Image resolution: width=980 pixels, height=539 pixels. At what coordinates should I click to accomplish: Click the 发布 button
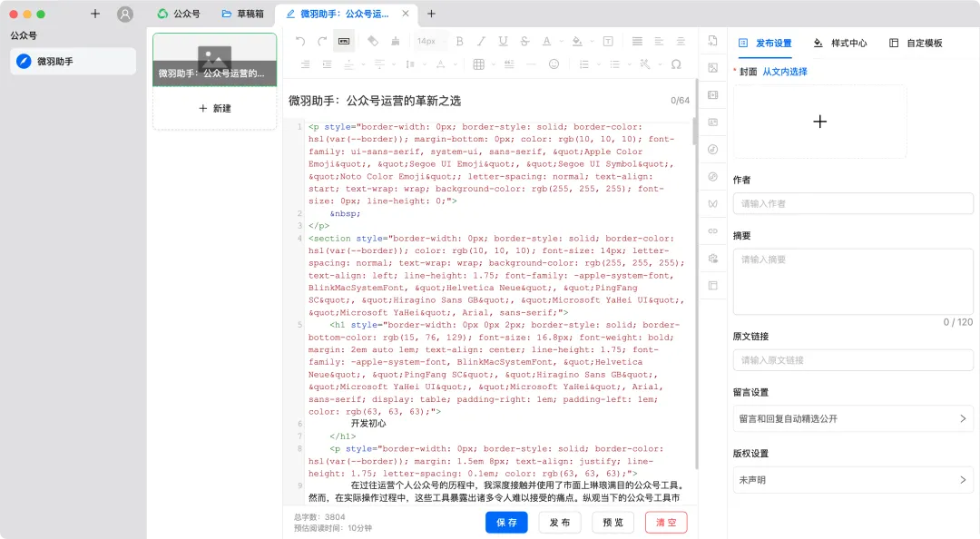(560, 522)
